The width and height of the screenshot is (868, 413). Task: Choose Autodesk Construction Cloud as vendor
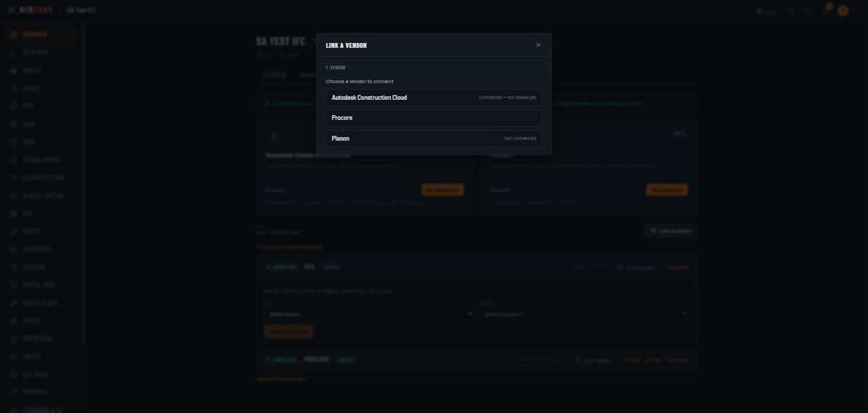433,98
